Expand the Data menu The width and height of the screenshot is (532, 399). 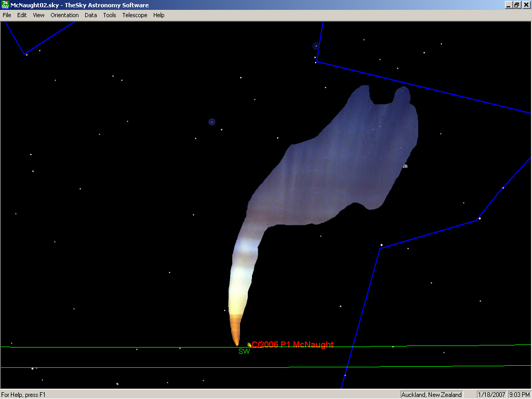click(91, 15)
